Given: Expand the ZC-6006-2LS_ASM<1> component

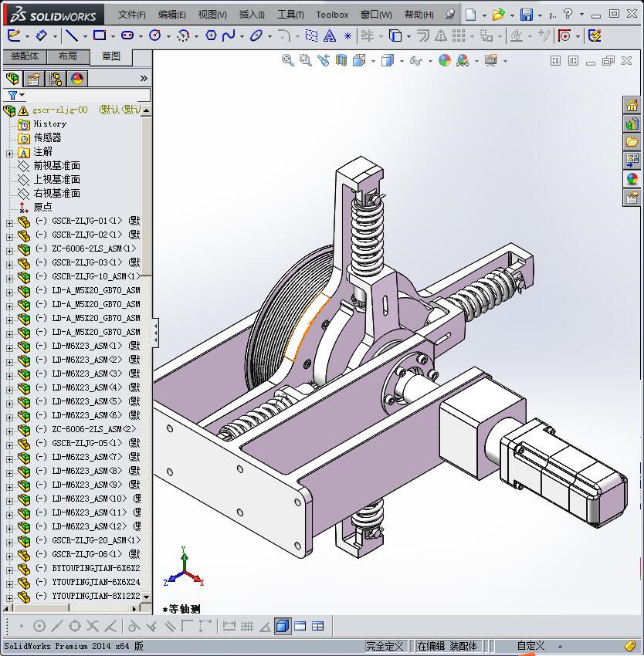Looking at the screenshot, I should (9, 251).
